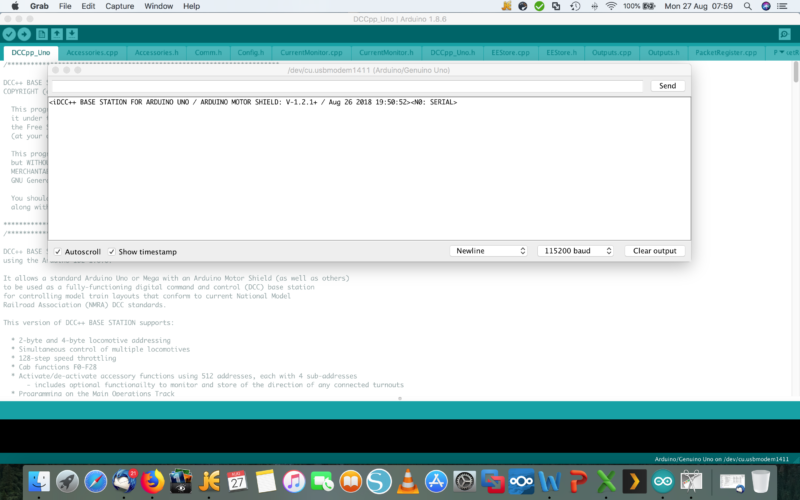Screen dimensions: 800x500
Task: Open the Newline line-ending dropdown
Action: click(489, 251)
